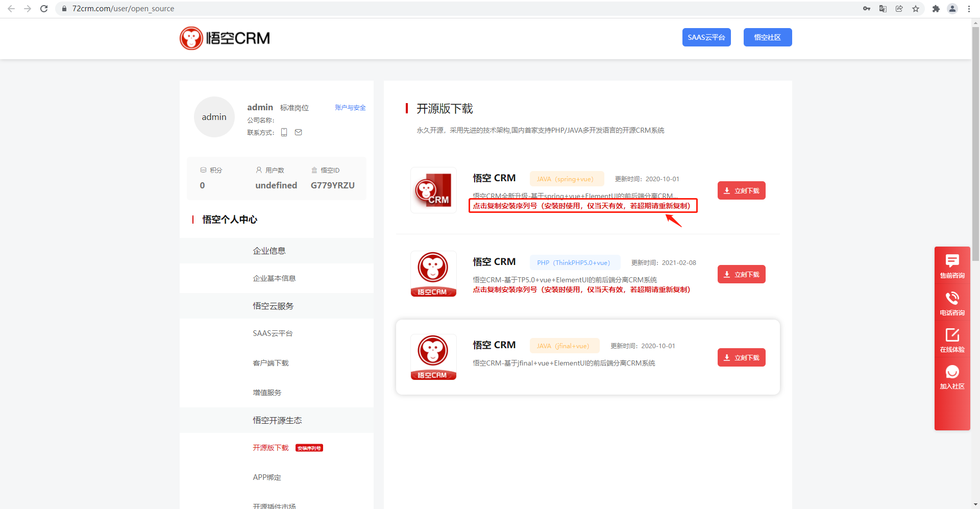Open 账户与安全 link
This screenshot has width=980, height=509.
[350, 108]
